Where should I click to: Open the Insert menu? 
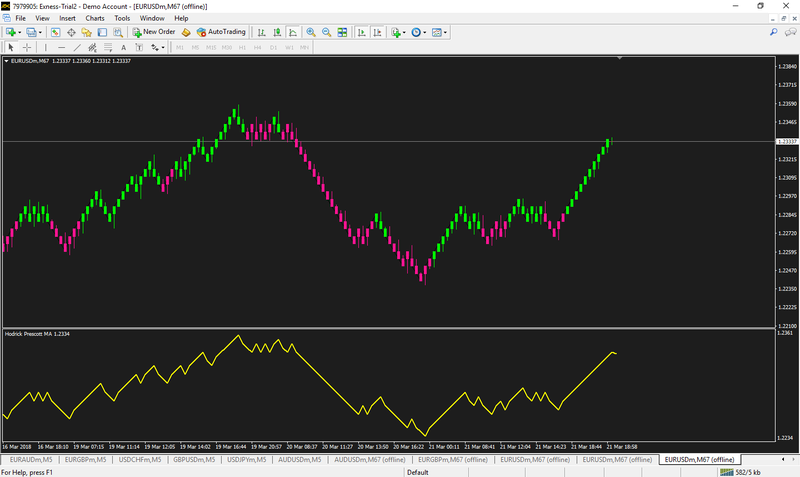pos(67,18)
